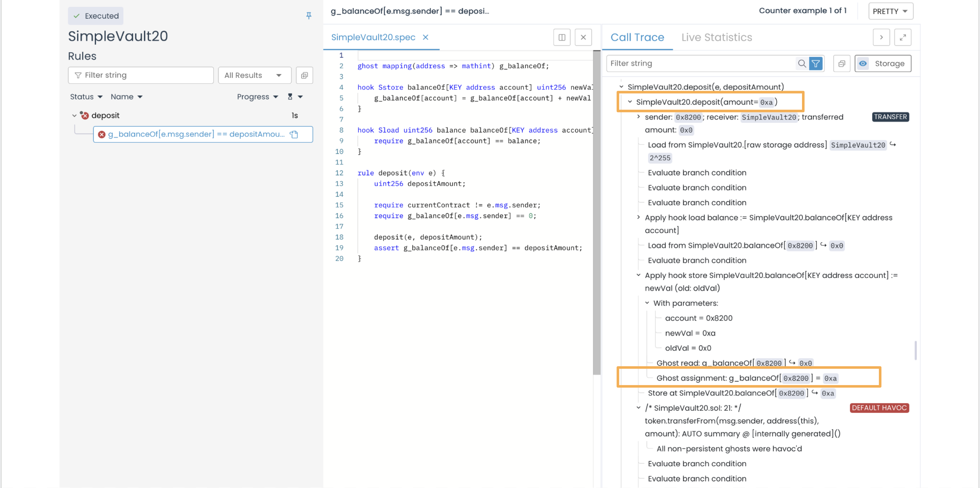The height and width of the screenshot is (488, 980).
Task: Open the All Results dropdown
Action: pos(254,75)
